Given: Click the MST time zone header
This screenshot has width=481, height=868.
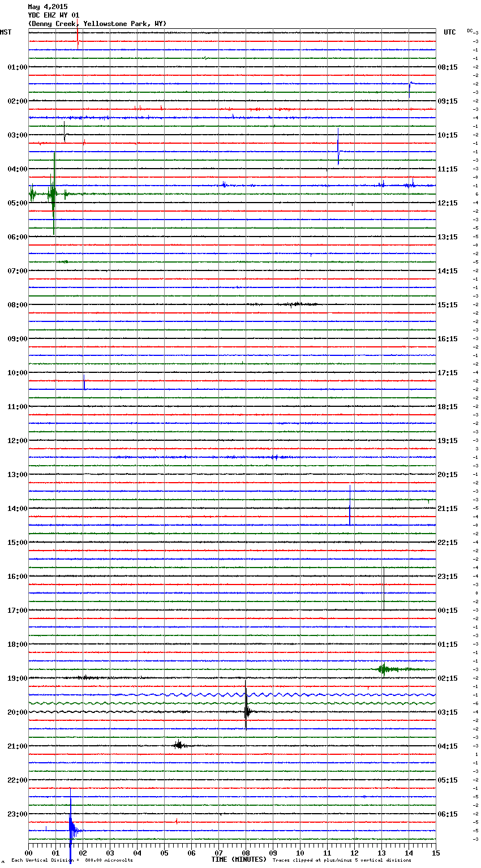Looking at the screenshot, I should point(6,32).
